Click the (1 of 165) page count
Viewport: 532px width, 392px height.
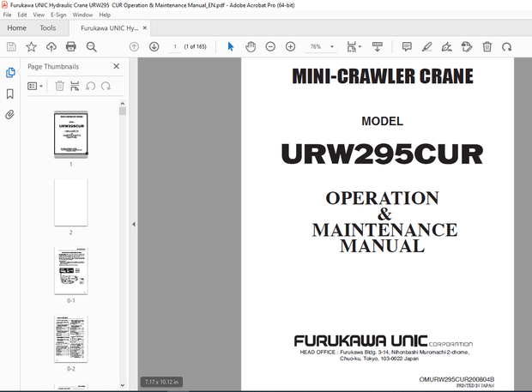coord(195,47)
